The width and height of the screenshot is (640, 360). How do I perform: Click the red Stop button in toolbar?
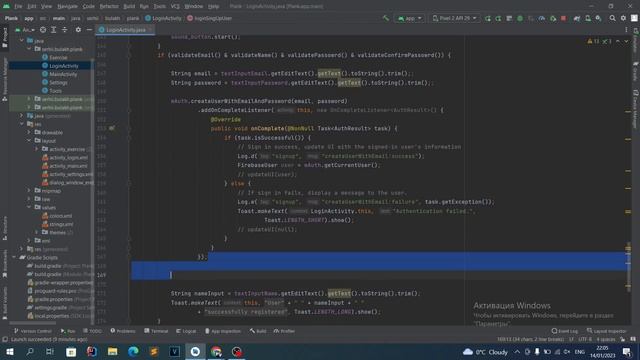tap(563, 18)
